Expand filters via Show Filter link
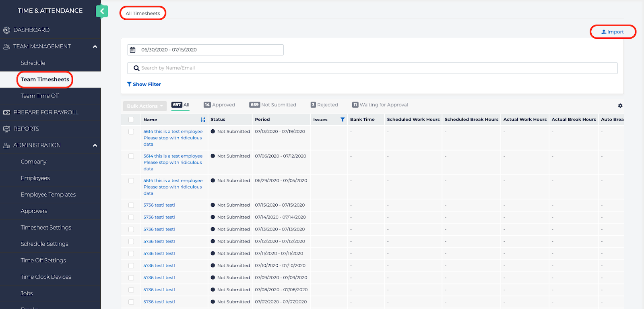 (x=144, y=84)
